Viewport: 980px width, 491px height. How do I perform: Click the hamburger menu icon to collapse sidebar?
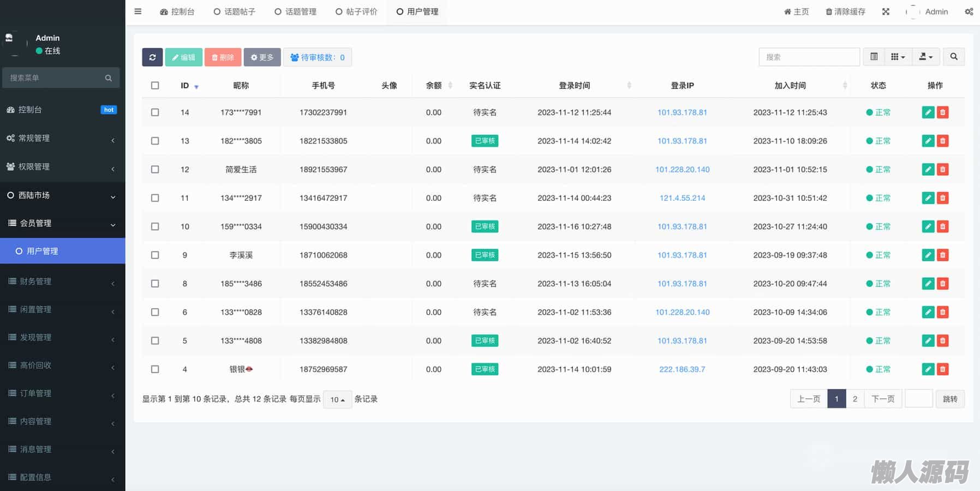tap(138, 11)
